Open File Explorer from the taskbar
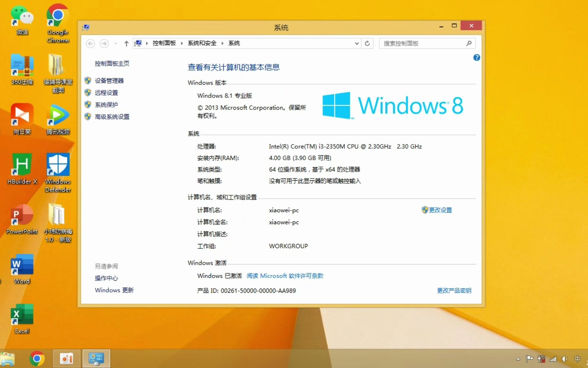The width and height of the screenshot is (588, 368). click(7, 359)
